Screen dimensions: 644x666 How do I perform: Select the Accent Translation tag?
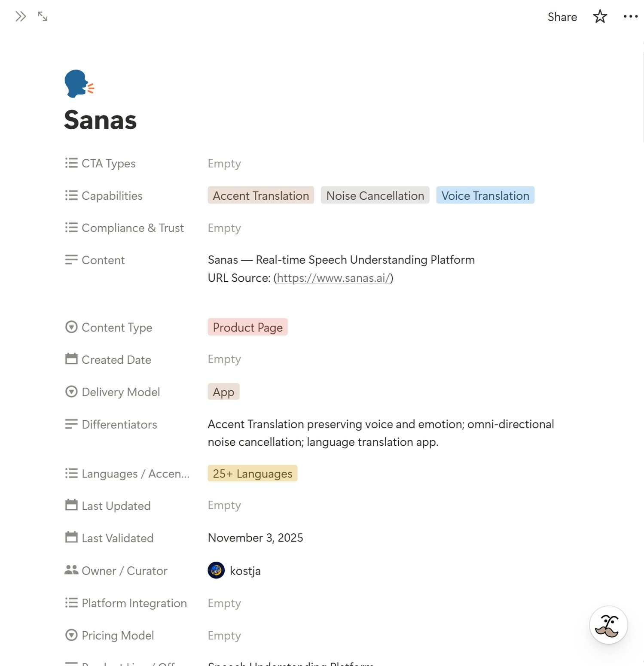(261, 195)
